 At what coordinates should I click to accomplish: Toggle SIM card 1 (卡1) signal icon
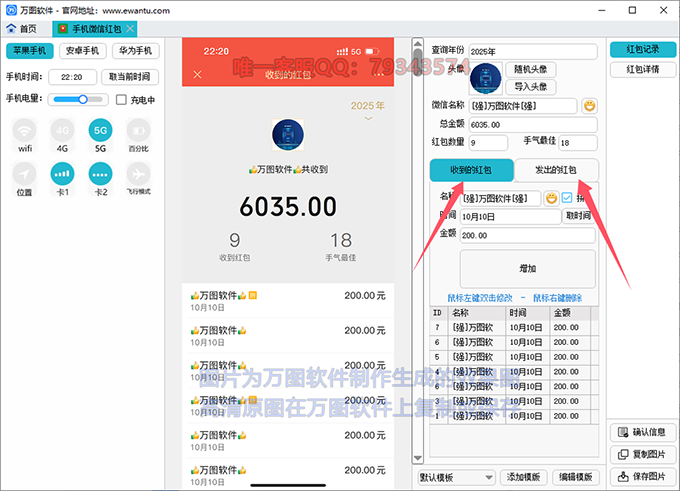(x=62, y=174)
